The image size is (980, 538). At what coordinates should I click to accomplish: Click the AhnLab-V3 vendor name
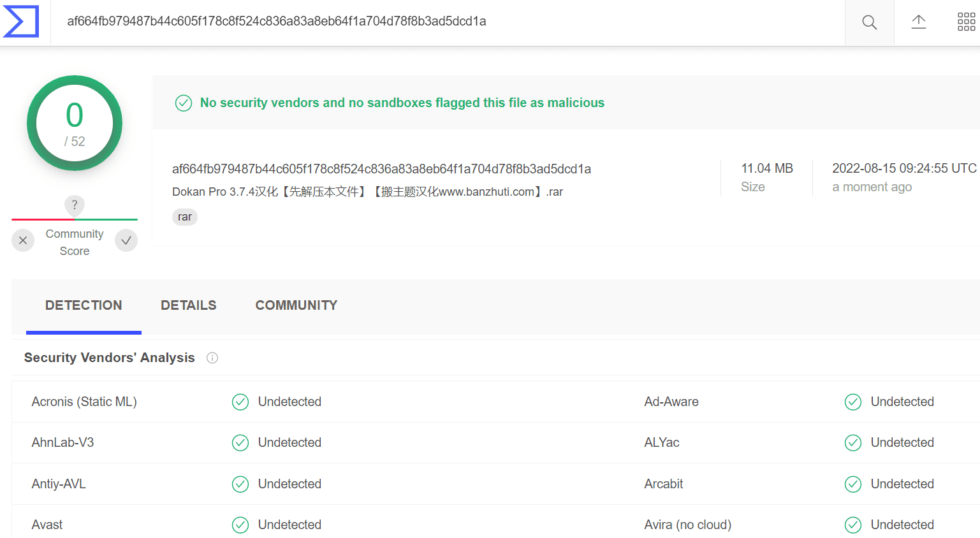[62, 443]
